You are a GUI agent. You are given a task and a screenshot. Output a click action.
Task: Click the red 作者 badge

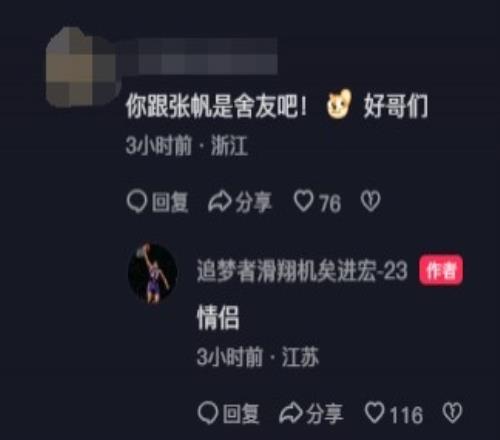(441, 270)
